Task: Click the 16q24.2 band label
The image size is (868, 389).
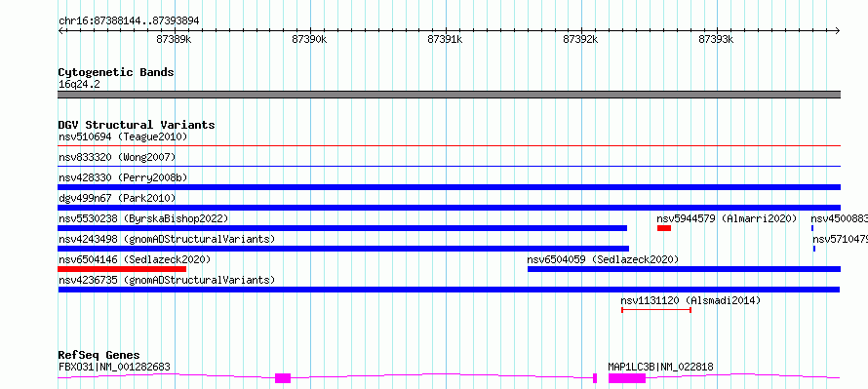Action: pos(79,85)
